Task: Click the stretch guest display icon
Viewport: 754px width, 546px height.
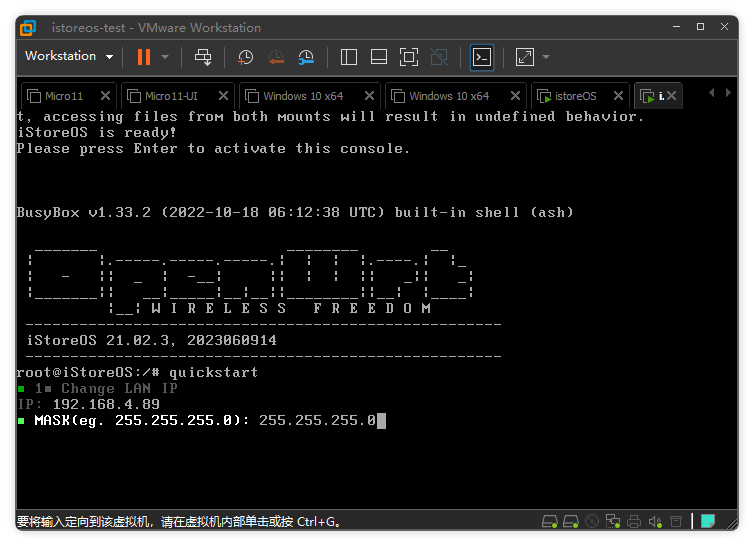Action: (x=525, y=57)
